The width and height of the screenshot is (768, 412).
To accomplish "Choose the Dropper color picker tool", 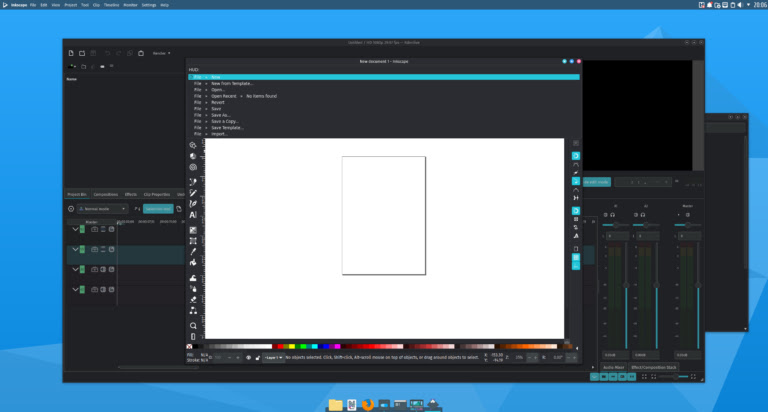I will click(193, 251).
